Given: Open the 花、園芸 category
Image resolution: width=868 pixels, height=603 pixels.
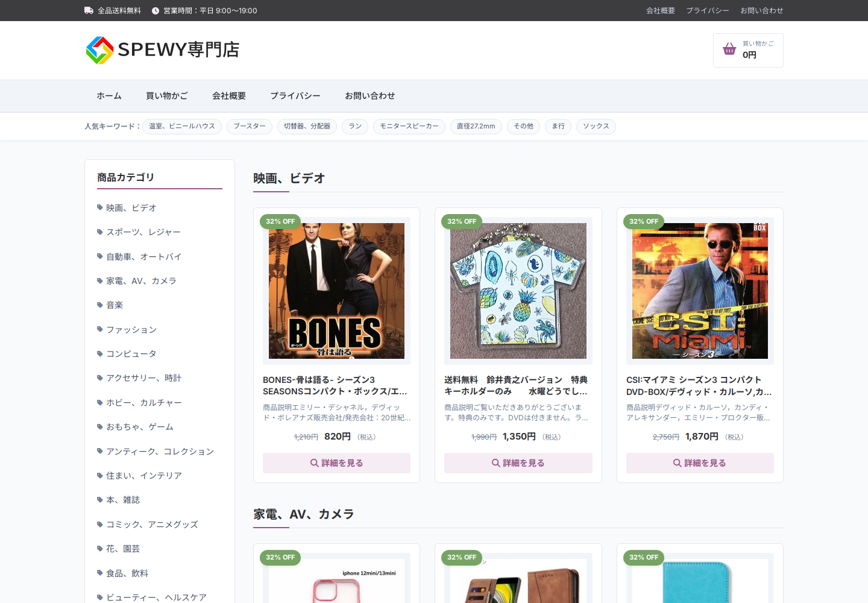Looking at the screenshot, I should click(123, 549).
